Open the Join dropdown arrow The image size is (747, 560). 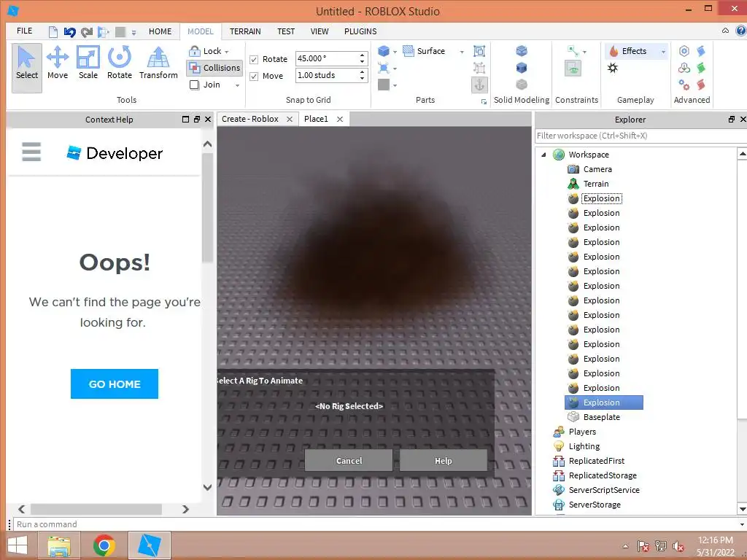[237, 85]
